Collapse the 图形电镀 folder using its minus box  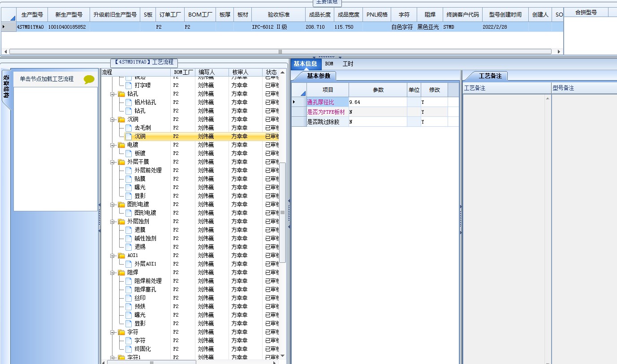(112, 205)
